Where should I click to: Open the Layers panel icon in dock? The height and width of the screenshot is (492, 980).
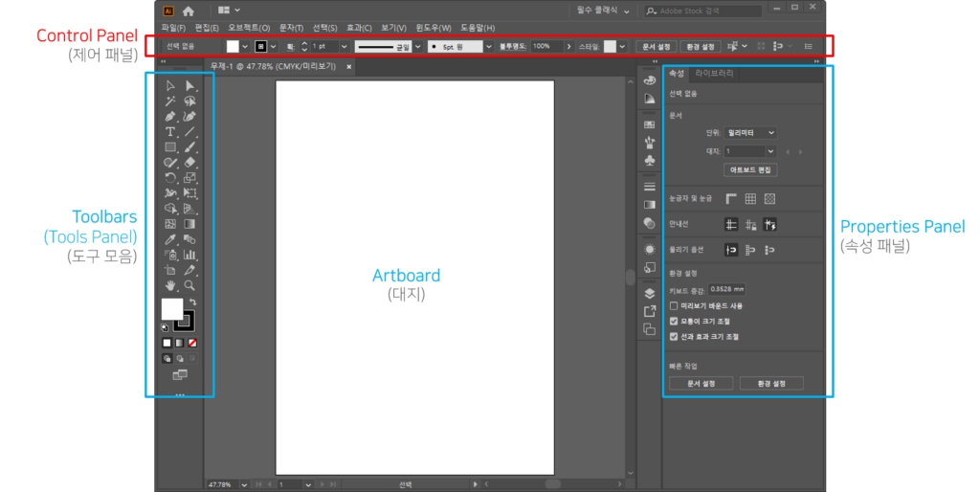click(x=650, y=294)
